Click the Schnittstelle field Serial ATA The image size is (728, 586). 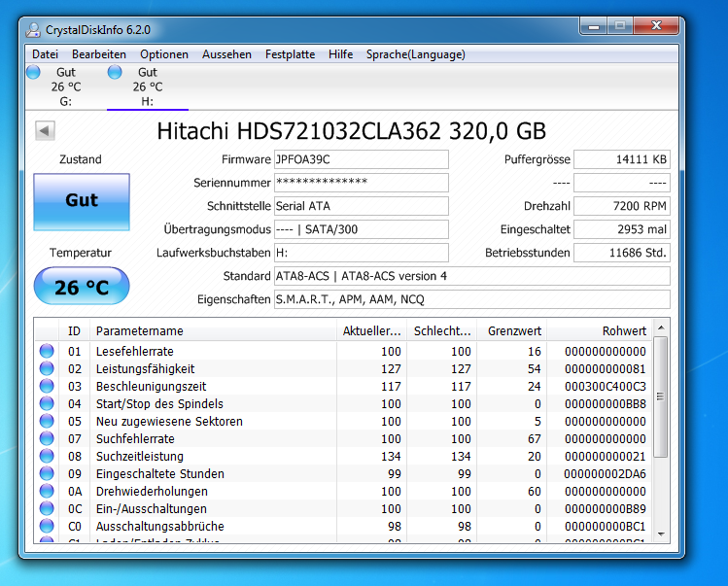point(362,206)
